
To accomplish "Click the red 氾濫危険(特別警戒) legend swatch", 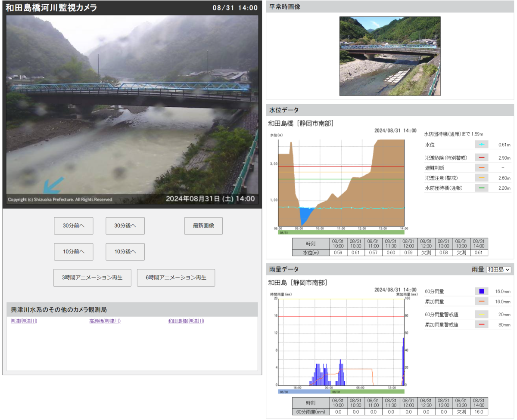I will (x=482, y=157).
